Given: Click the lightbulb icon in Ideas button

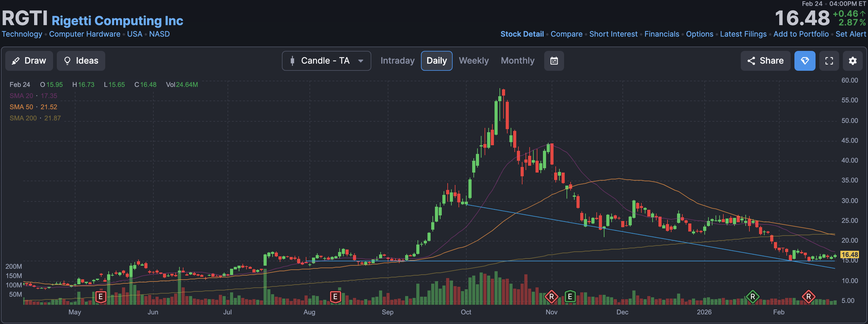Looking at the screenshot, I should [67, 61].
